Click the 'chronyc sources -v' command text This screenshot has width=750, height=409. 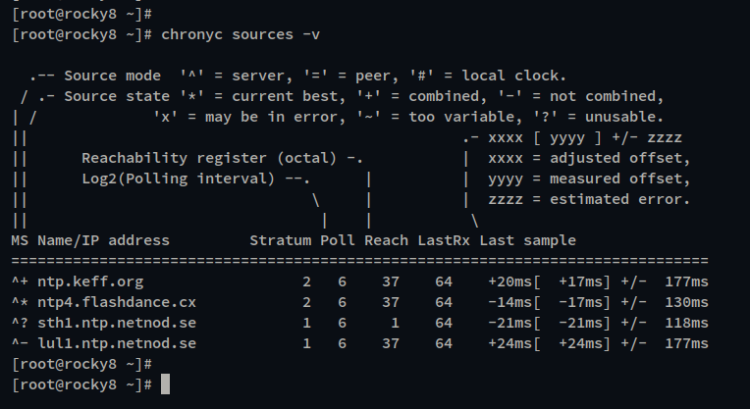[241, 35]
